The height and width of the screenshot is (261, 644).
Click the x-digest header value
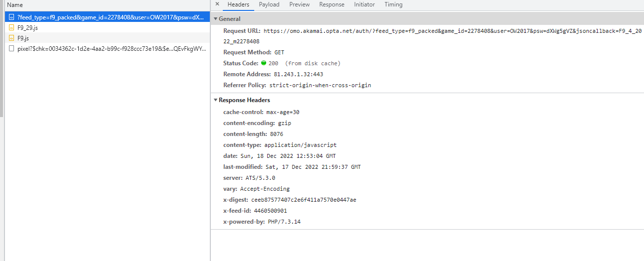(304, 200)
